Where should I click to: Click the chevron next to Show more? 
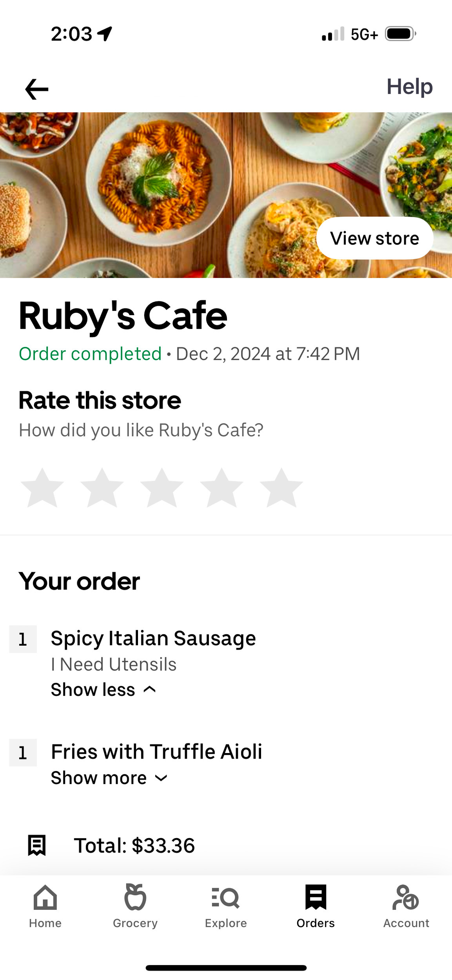(x=161, y=778)
